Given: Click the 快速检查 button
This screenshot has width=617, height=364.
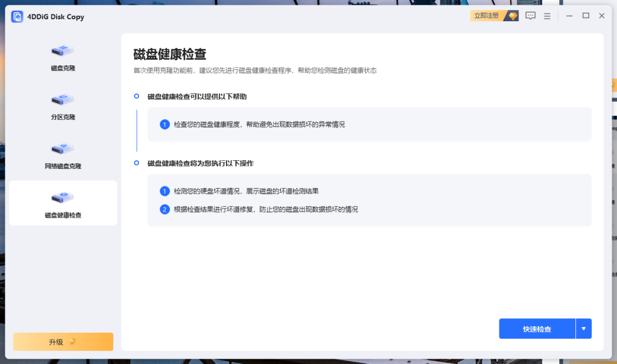Looking at the screenshot, I should coord(537,329).
